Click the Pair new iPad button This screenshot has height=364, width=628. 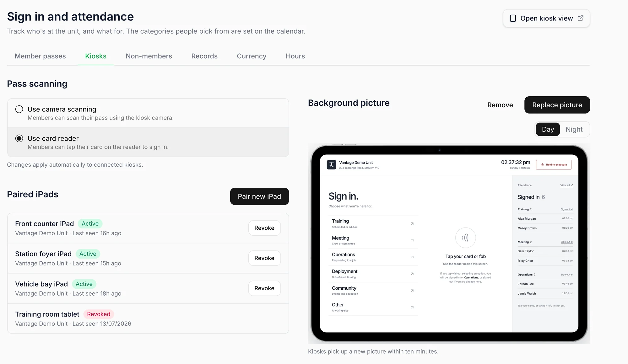point(259,196)
